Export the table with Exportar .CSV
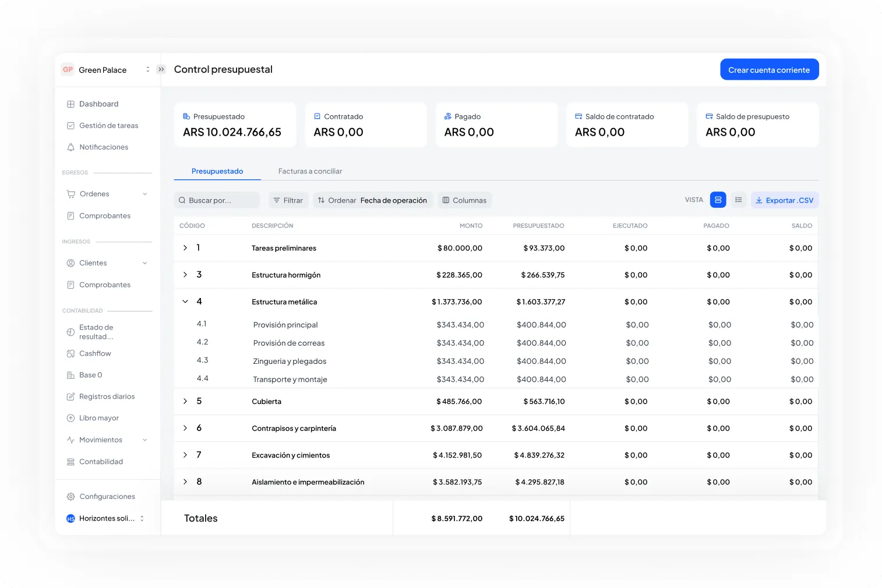 [x=785, y=200]
